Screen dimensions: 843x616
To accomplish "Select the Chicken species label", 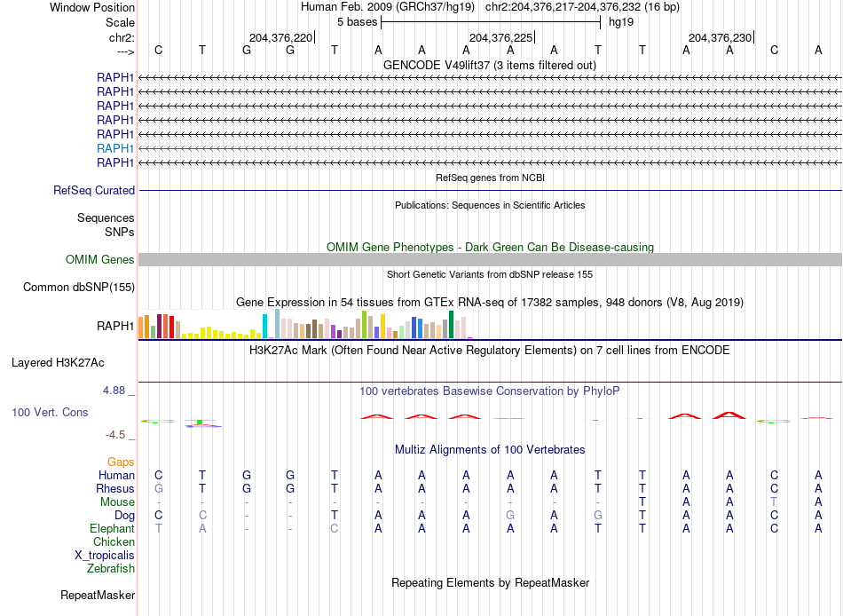I will (x=114, y=542).
